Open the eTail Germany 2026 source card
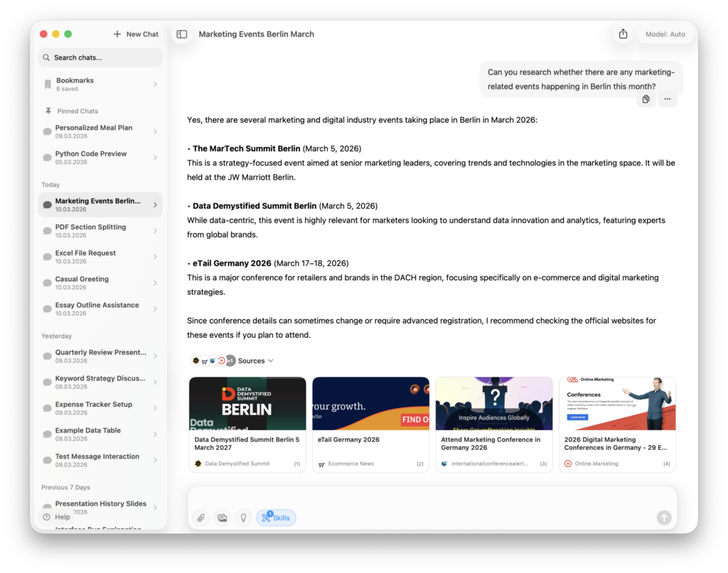The height and width of the screenshot is (573, 728). (370, 424)
